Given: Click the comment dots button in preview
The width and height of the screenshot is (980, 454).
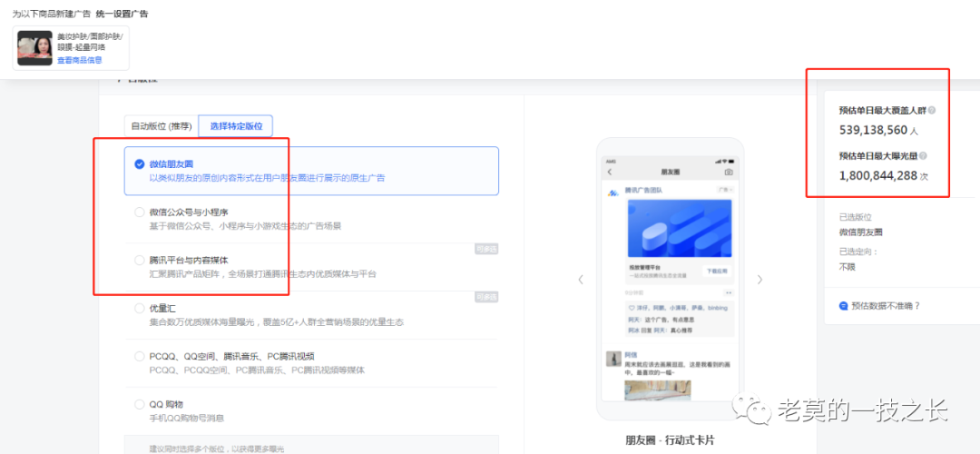Looking at the screenshot, I should (x=729, y=292).
